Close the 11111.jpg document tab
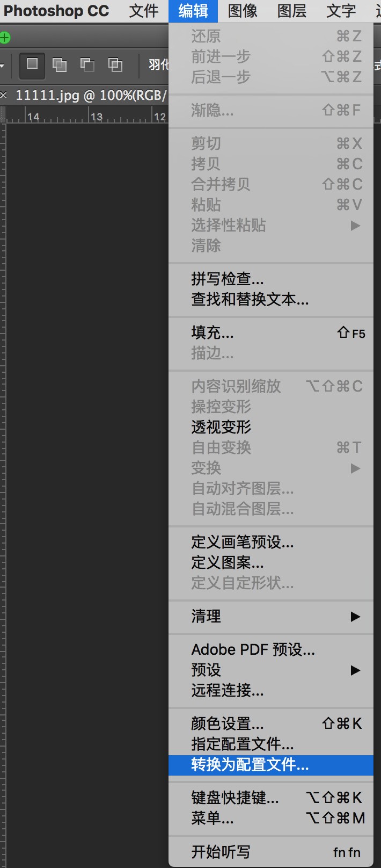 click(4, 95)
